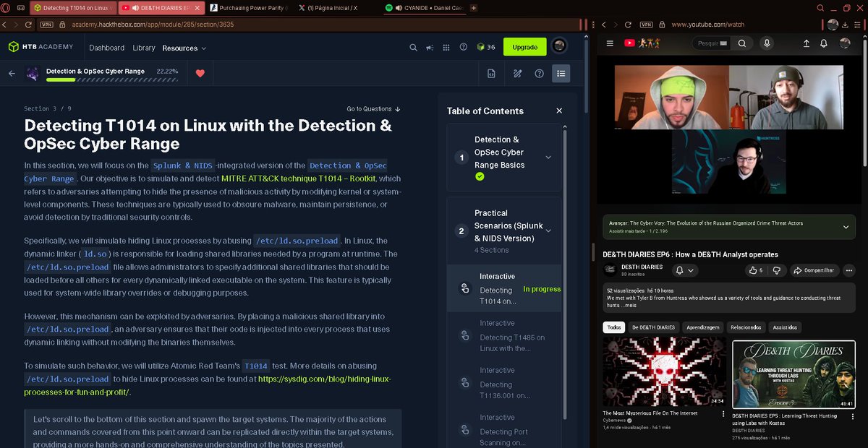Collapse Practical Scenarios section chevron
This screenshot has height=448, width=868.
click(x=548, y=231)
